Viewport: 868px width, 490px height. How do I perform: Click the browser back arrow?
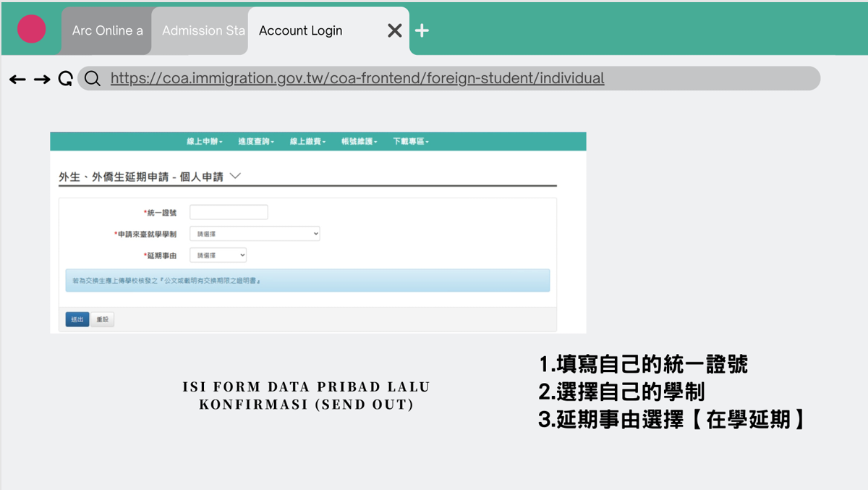[17, 79]
